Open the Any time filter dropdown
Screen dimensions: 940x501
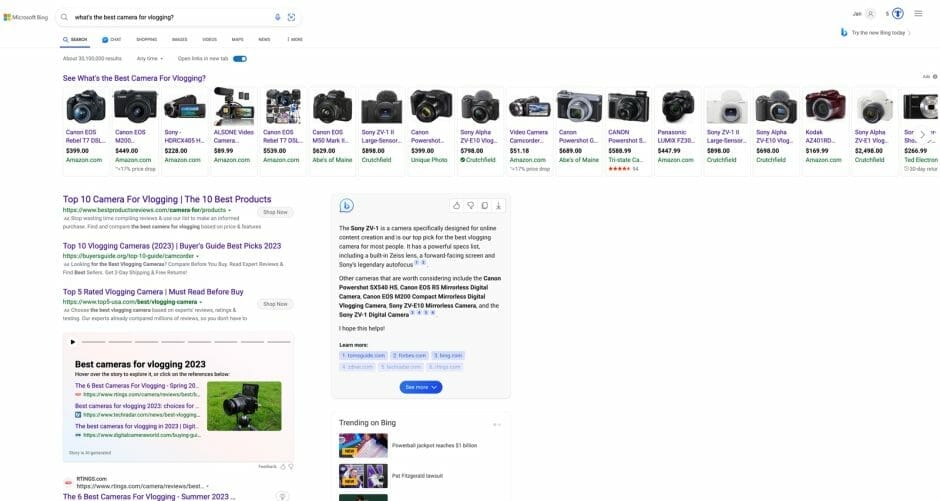coord(149,59)
